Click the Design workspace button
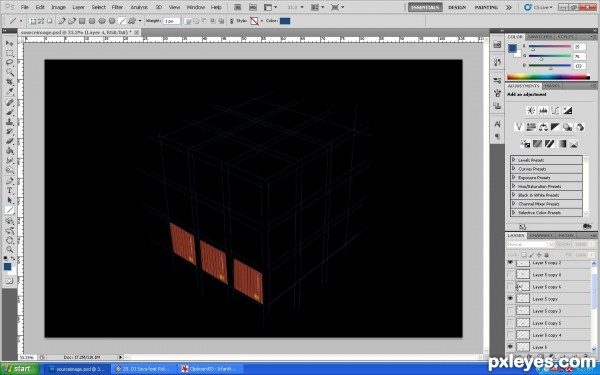The image size is (600, 375). point(457,7)
